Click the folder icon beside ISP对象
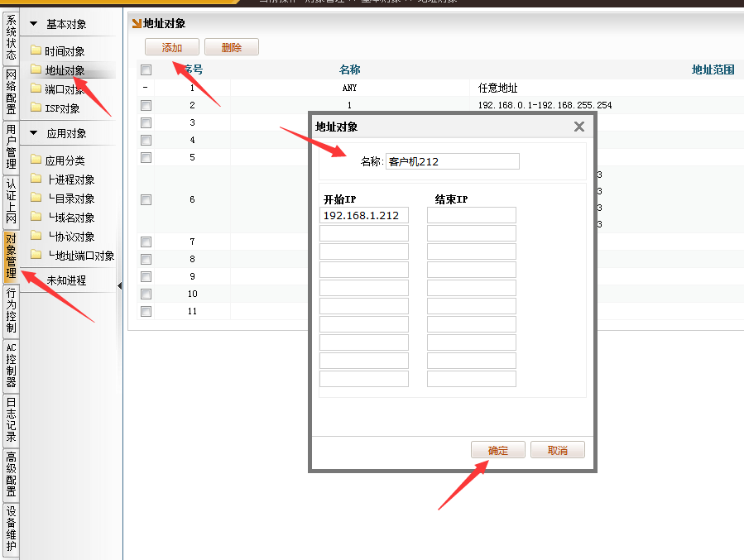This screenshot has width=744, height=560. coord(36,108)
